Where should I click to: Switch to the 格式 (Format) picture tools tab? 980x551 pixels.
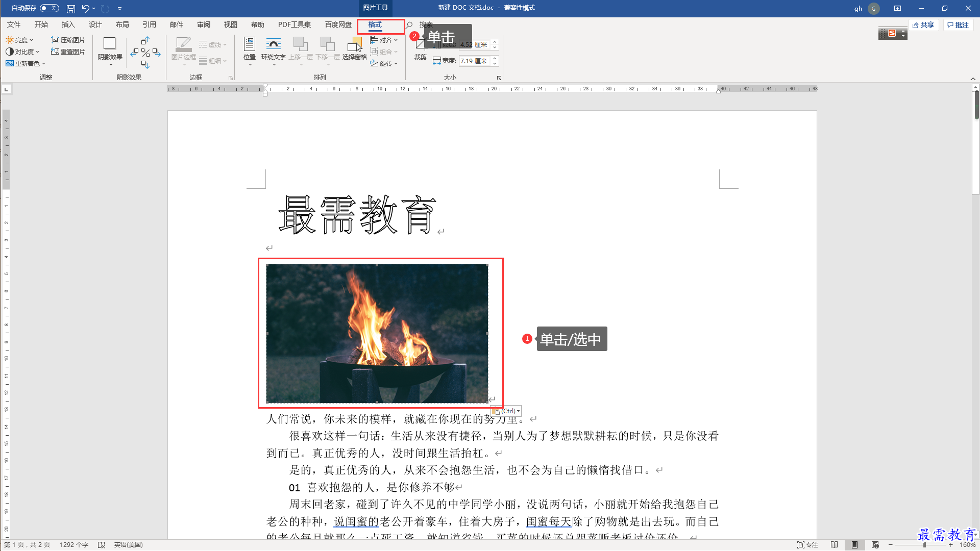coord(375,24)
